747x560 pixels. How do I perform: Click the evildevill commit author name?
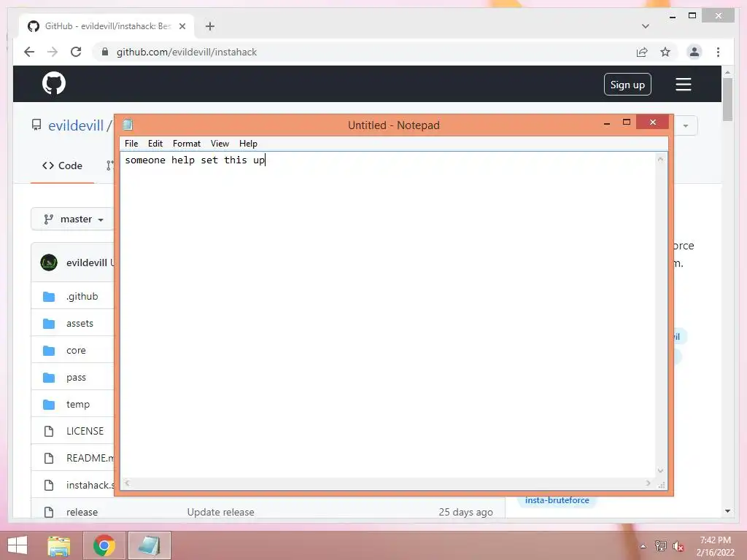87,262
